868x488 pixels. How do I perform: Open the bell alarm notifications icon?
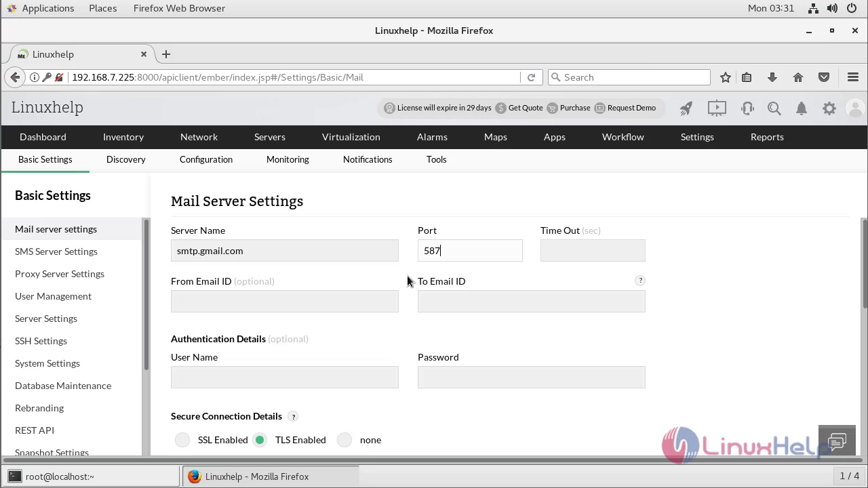(802, 108)
